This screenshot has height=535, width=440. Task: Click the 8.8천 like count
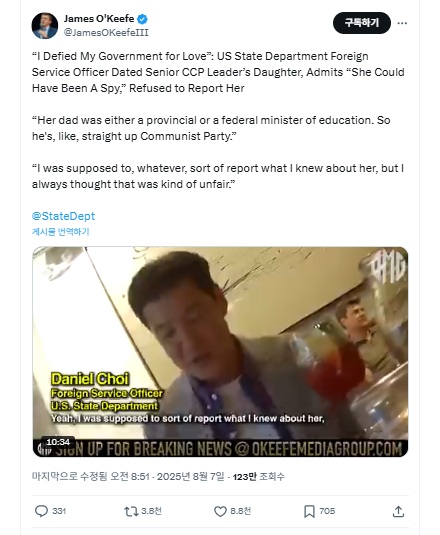(240, 511)
